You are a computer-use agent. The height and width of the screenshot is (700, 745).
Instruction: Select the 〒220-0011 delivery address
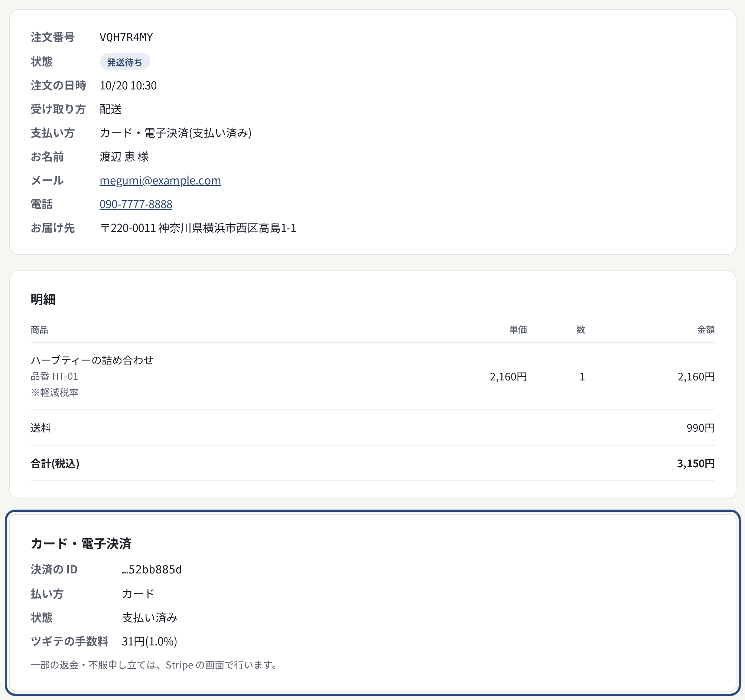pyautogui.click(x=198, y=228)
